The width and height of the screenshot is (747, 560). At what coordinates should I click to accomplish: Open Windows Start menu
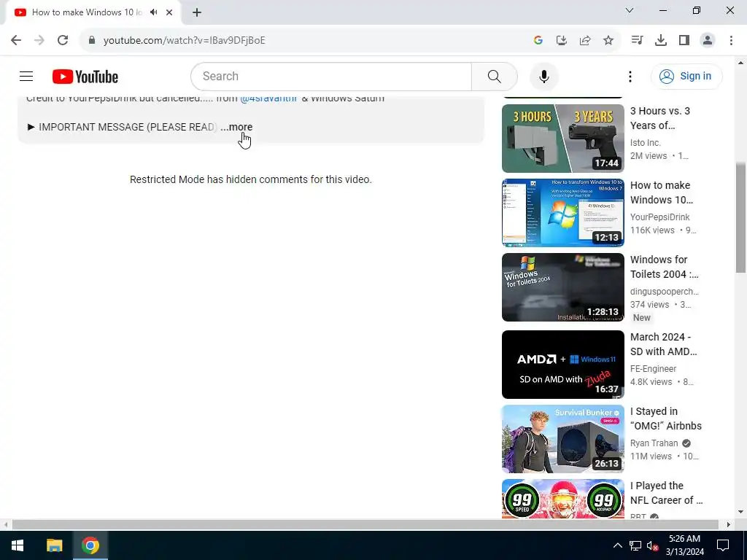point(18,545)
